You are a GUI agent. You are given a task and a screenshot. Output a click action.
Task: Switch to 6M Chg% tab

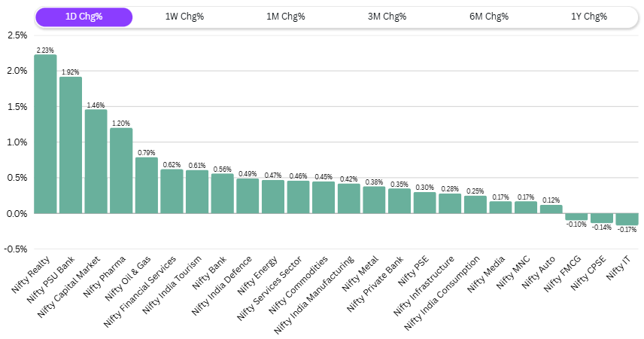[488, 17]
